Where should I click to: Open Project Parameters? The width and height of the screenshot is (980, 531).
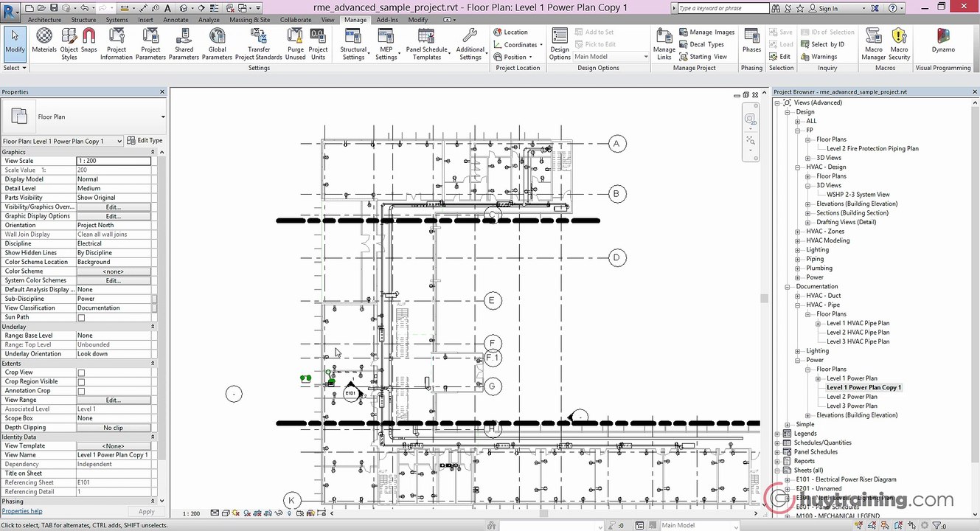[150, 44]
